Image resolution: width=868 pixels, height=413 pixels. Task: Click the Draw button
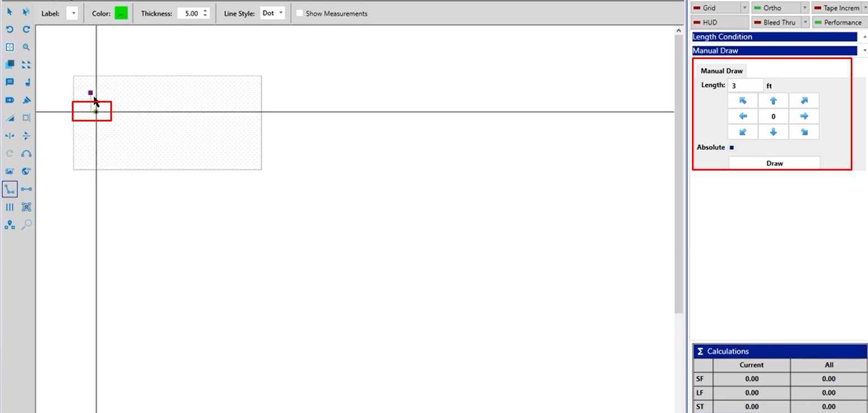tap(774, 163)
